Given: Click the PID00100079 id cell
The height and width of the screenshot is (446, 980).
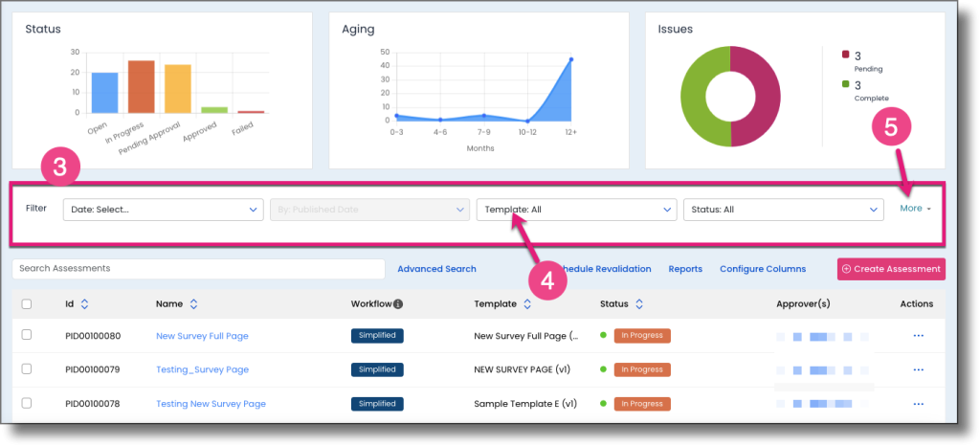Looking at the screenshot, I should tap(93, 369).
